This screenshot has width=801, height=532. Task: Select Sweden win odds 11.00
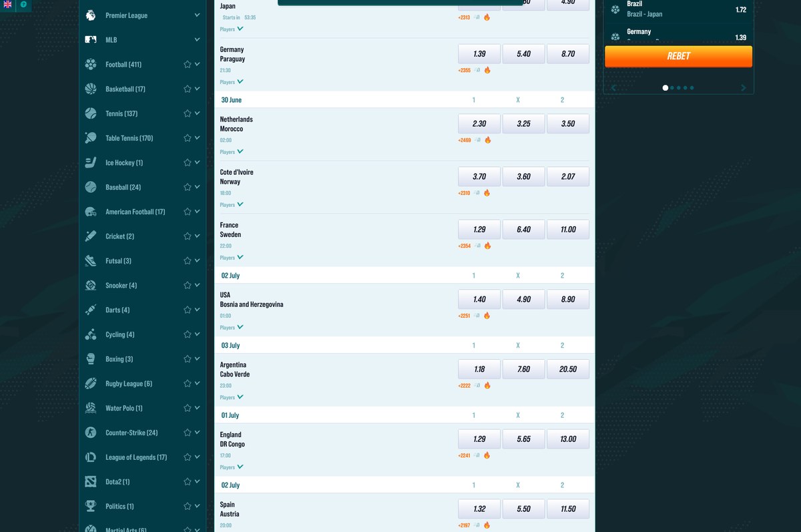click(x=568, y=229)
